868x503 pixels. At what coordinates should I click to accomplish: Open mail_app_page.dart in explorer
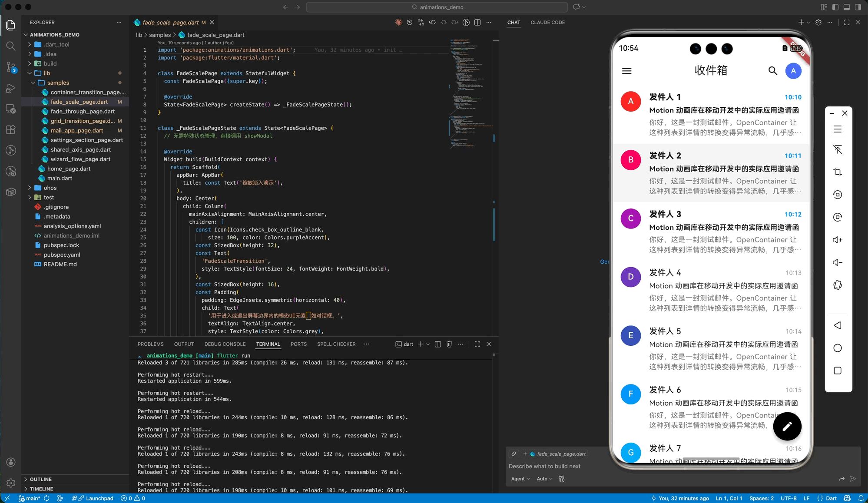[x=76, y=130]
